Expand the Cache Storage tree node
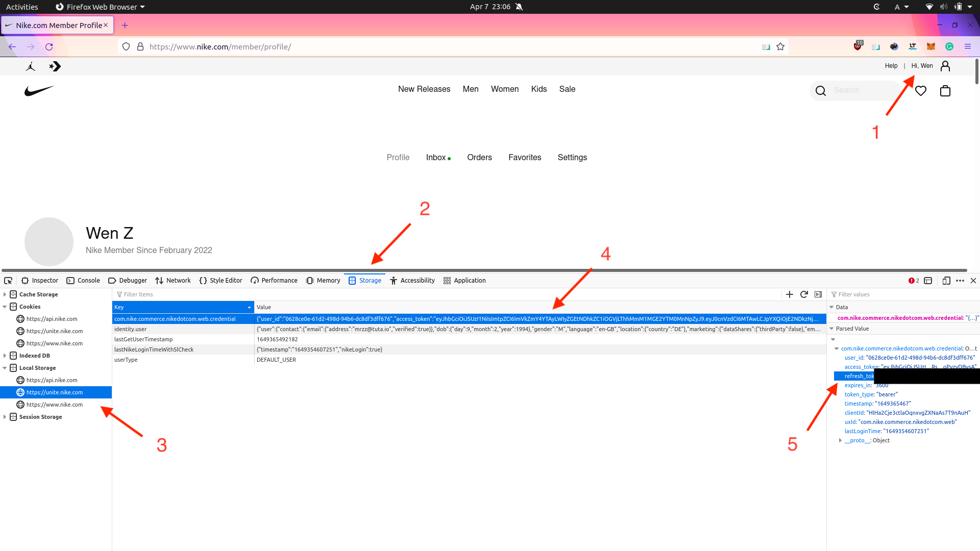This screenshot has height=551, width=980. (x=5, y=294)
